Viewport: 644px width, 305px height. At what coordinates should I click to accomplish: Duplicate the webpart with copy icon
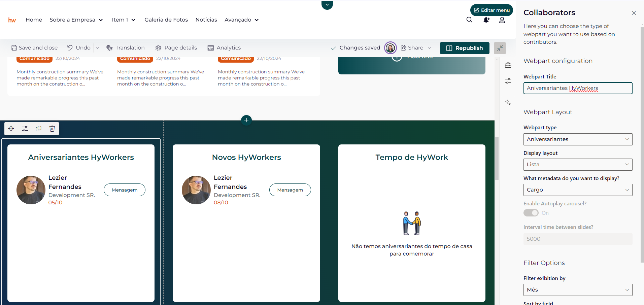click(x=38, y=129)
